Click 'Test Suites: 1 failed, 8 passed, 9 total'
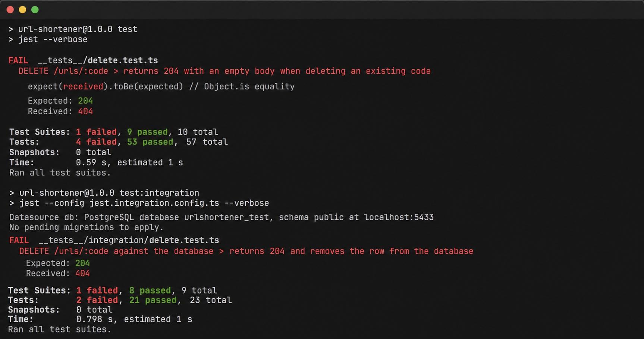 click(113, 290)
